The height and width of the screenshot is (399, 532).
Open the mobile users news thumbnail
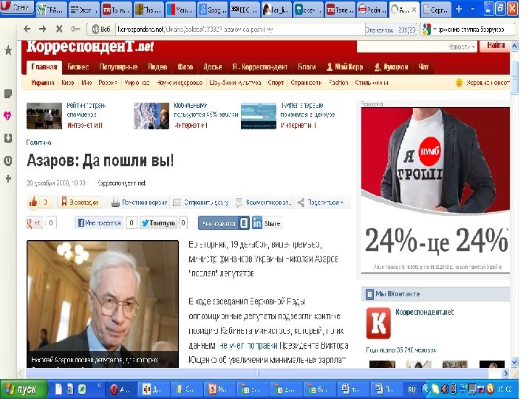[151, 116]
